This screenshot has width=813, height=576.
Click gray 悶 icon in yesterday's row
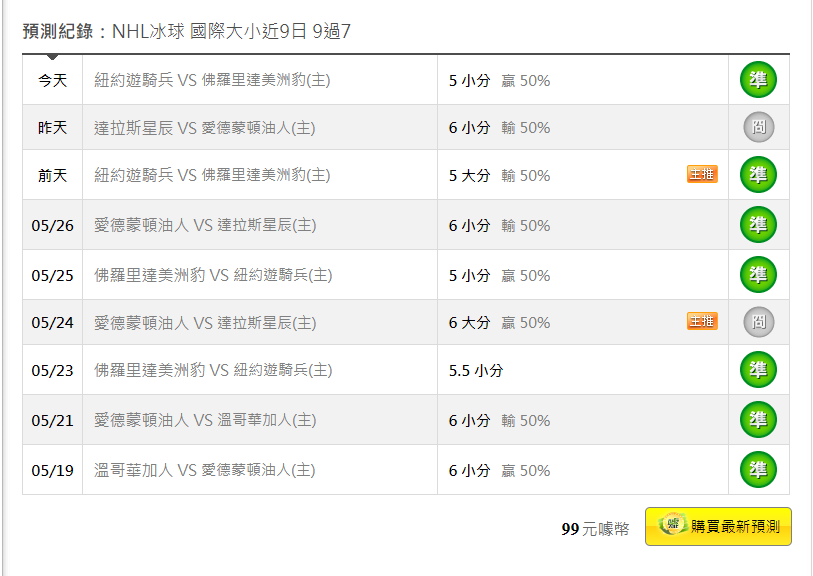(x=758, y=127)
